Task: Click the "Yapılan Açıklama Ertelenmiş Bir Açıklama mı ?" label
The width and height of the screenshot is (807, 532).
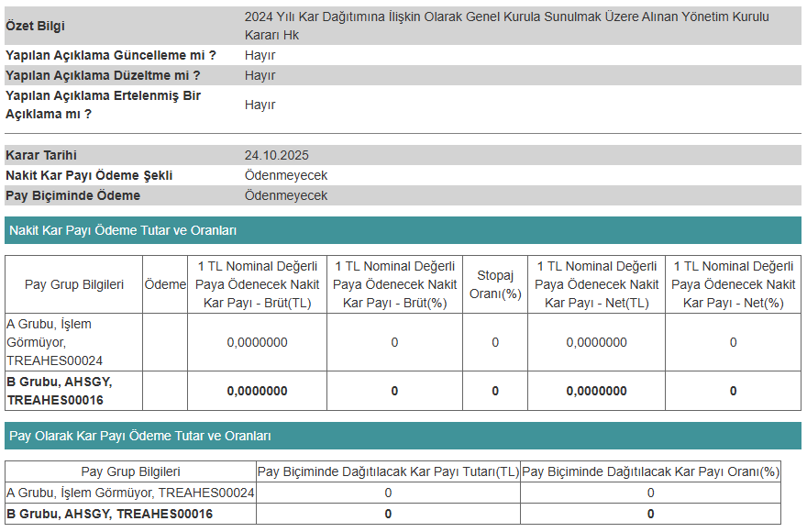Action: [x=103, y=105]
